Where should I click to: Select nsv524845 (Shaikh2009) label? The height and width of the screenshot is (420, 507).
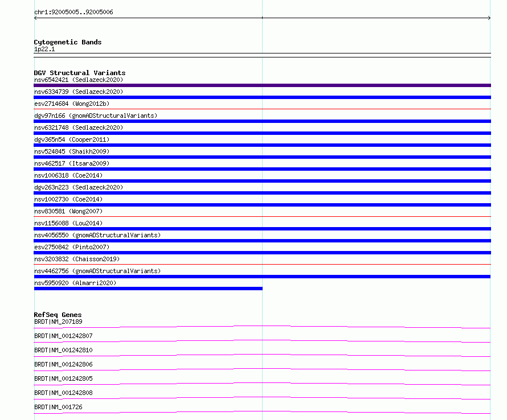pyautogui.click(x=72, y=151)
